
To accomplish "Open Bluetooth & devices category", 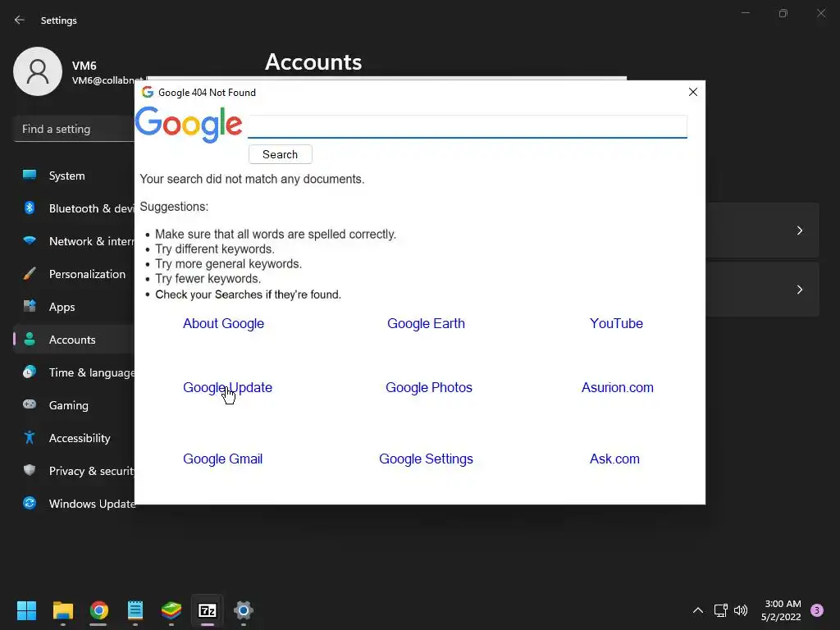I will tap(74, 208).
